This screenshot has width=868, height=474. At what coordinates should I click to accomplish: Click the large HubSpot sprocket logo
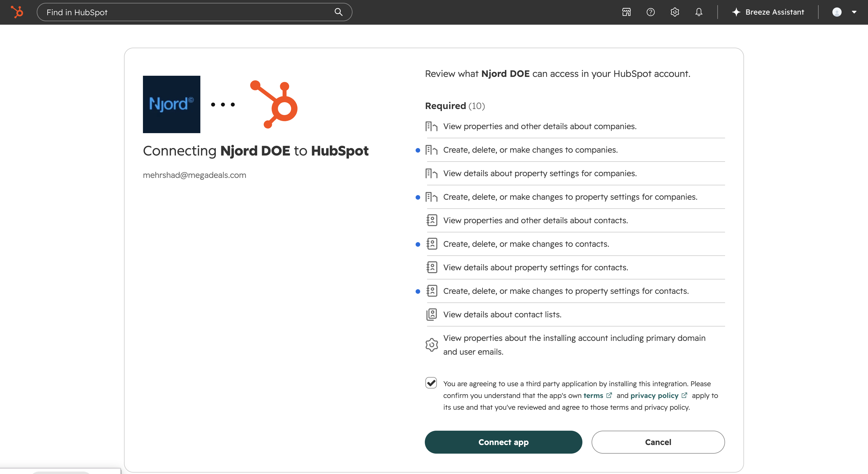(x=274, y=104)
